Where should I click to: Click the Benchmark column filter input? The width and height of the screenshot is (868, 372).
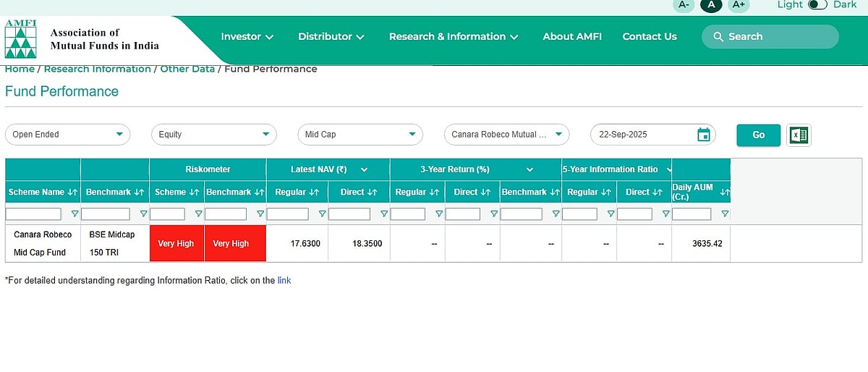pos(106,214)
